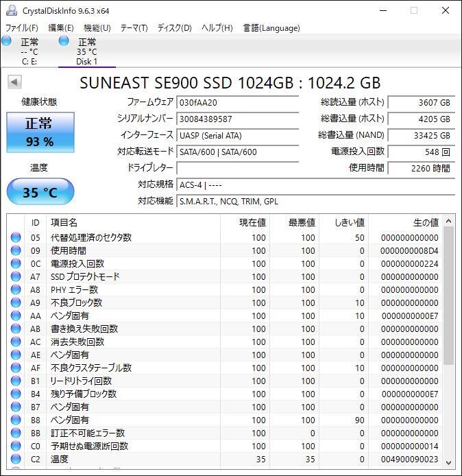The height and width of the screenshot is (476, 462).
Task: Click status icon for AB 書き換え失敗回数
Action: pos(16,329)
